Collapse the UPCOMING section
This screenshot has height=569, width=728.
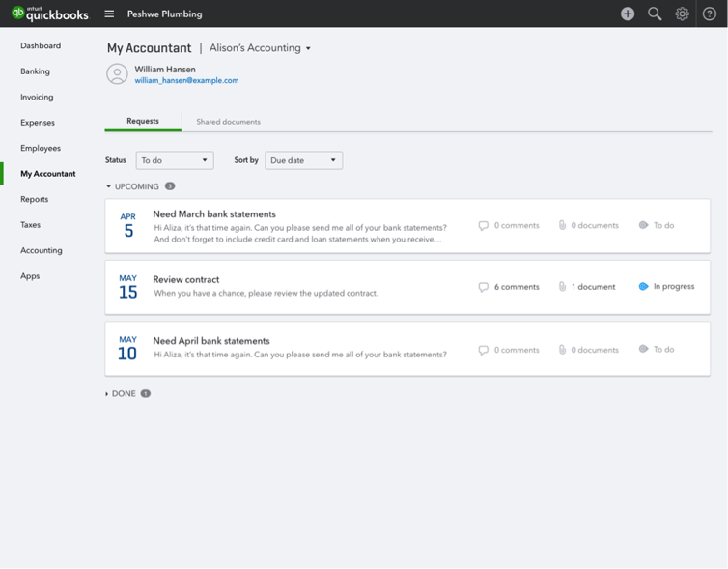(108, 186)
